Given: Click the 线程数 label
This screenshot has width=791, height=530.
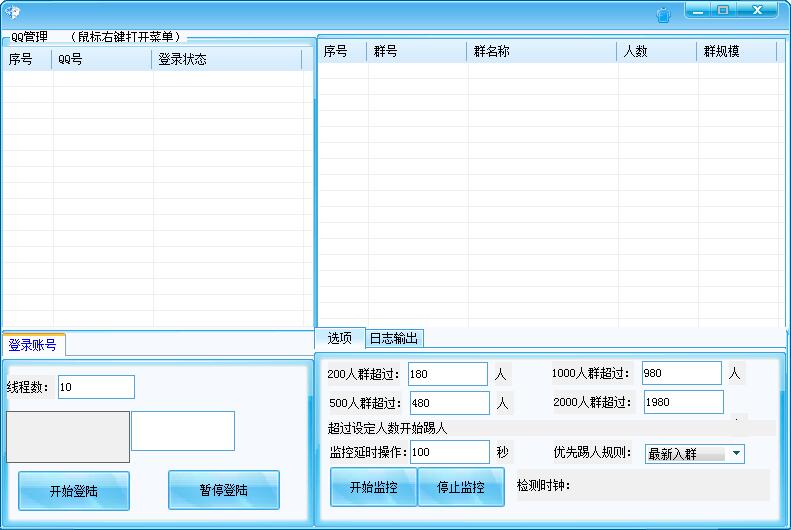Looking at the screenshot, I should [x=28, y=387].
